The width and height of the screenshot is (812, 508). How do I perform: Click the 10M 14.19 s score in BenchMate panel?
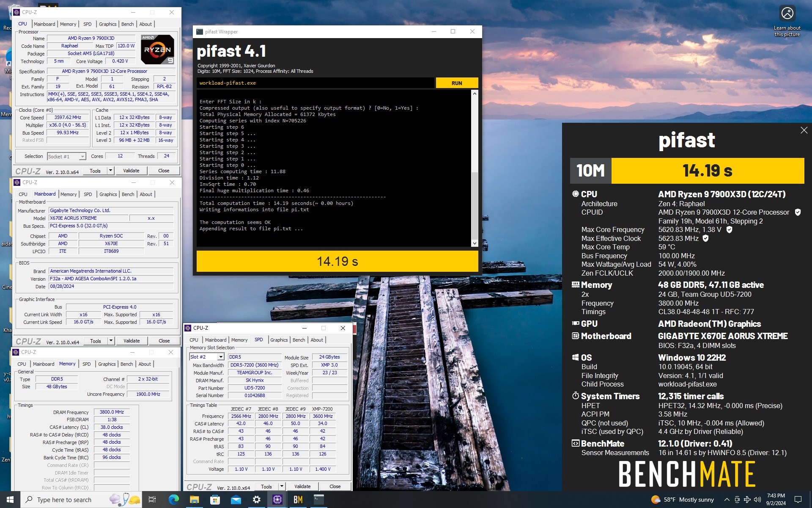(x=687, y=171)
